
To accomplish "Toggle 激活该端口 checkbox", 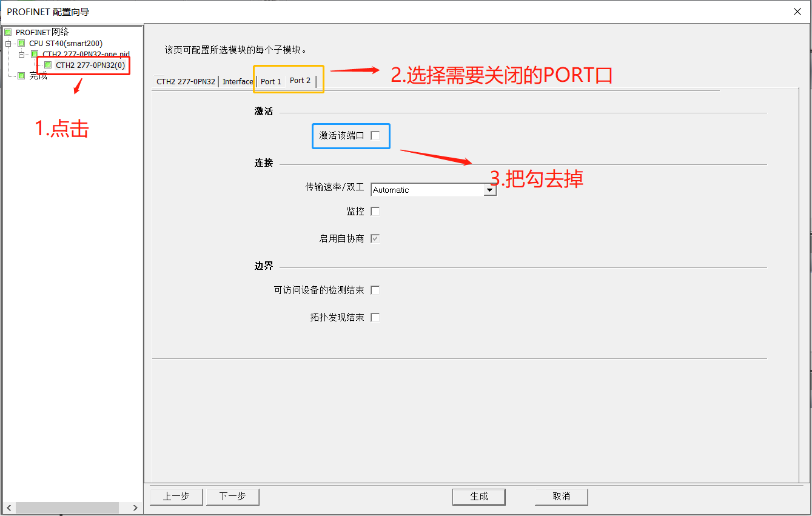I will (x=375, y=136).
